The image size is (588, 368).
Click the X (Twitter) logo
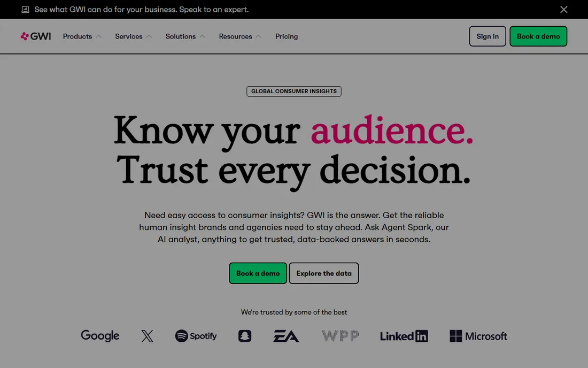point(148,336)
